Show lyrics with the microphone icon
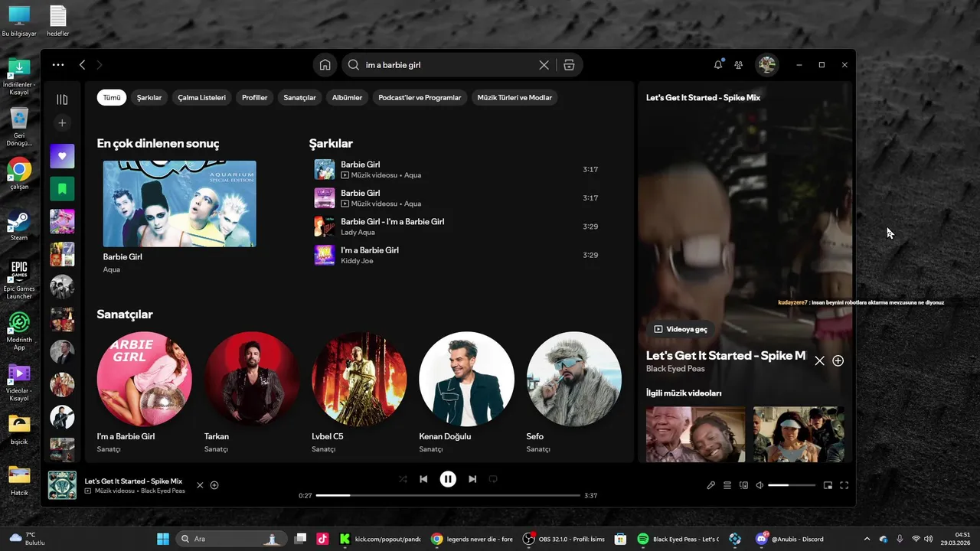Screen dimensions: 980x551 point(710,485)
